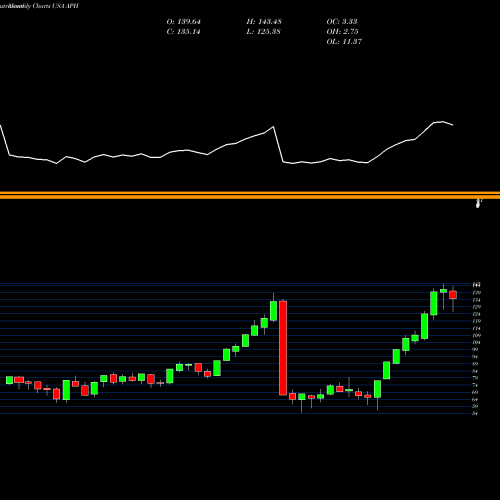Click the last red candlestick near 139
The height and width of the screenshot is (500, 500).
[453, 295]
